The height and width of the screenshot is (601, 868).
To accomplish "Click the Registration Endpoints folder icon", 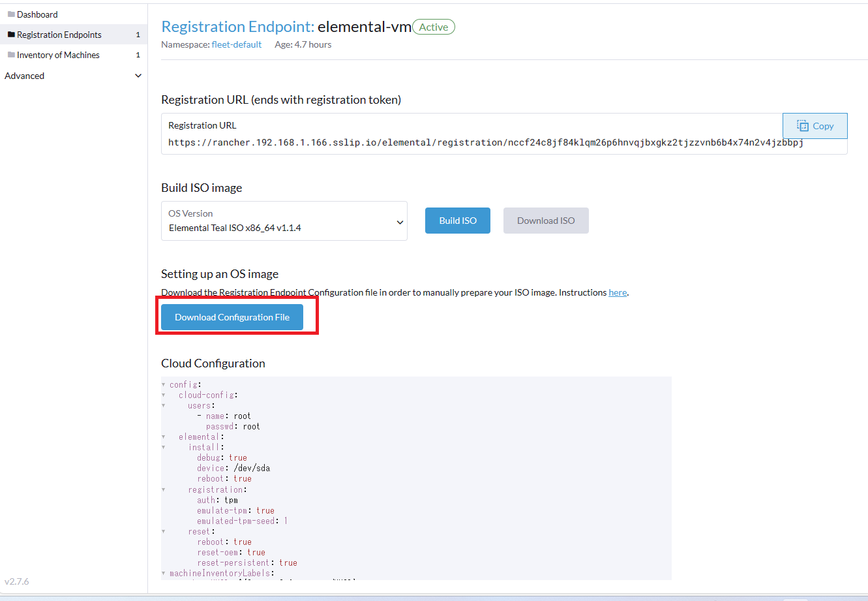I will (11, 35).
